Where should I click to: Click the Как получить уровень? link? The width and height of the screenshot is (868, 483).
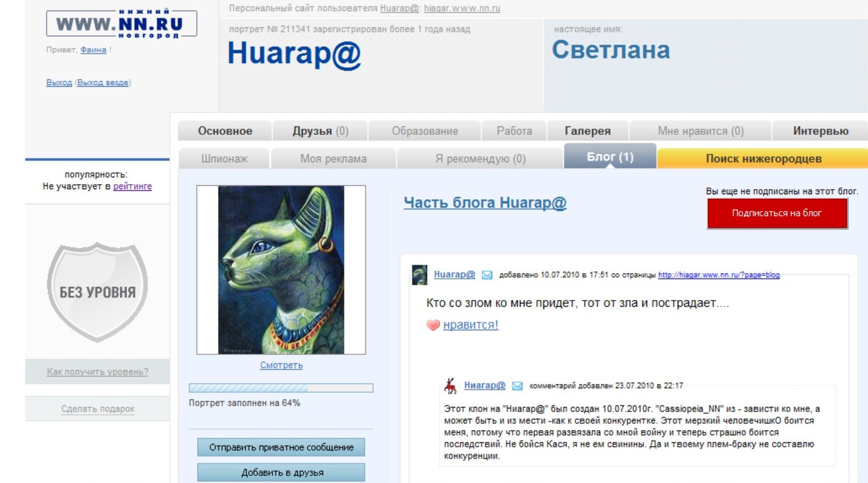click(x=97, y=372)
